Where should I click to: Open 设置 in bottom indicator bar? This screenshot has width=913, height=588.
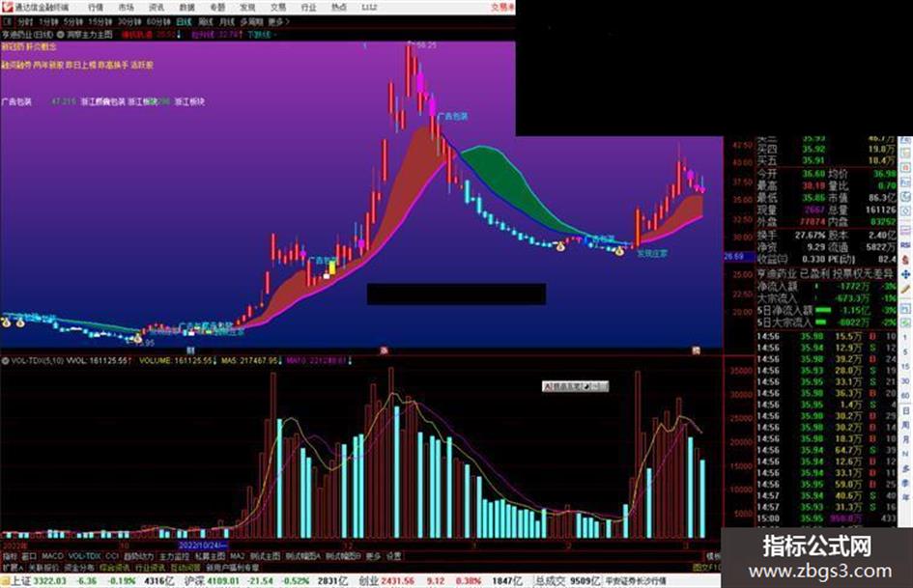tap(393, 556)
